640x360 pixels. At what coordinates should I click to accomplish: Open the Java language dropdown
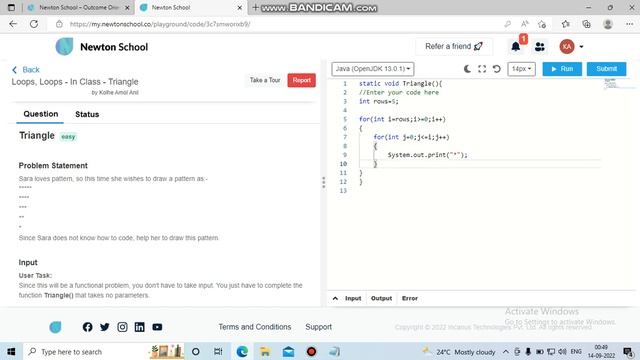tap(373, 69)
